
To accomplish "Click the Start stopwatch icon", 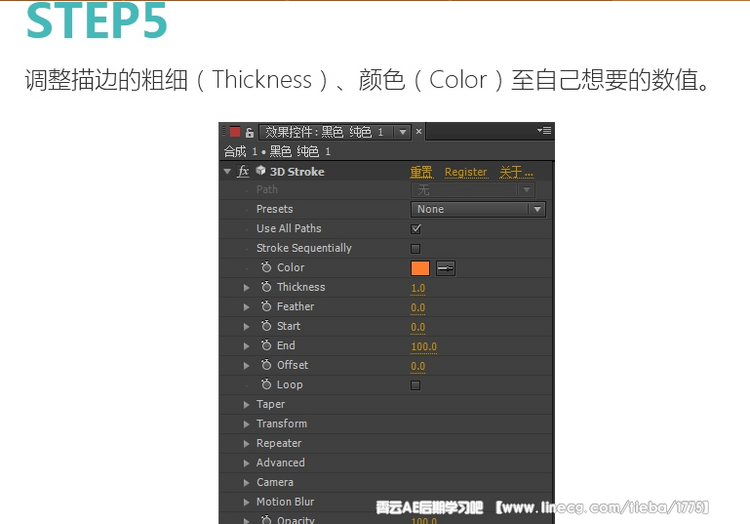I will tap(266, 326).
